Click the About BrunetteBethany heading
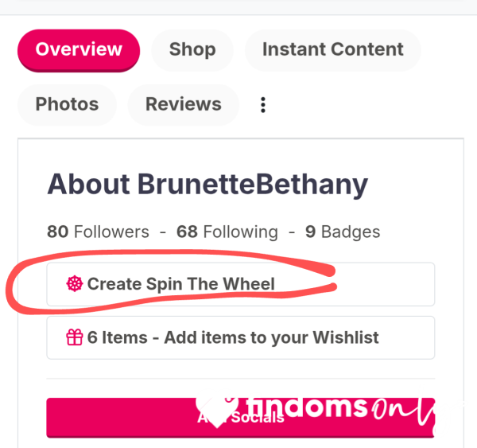The height and width of the screenshot is (448, 477). [207, 185]
